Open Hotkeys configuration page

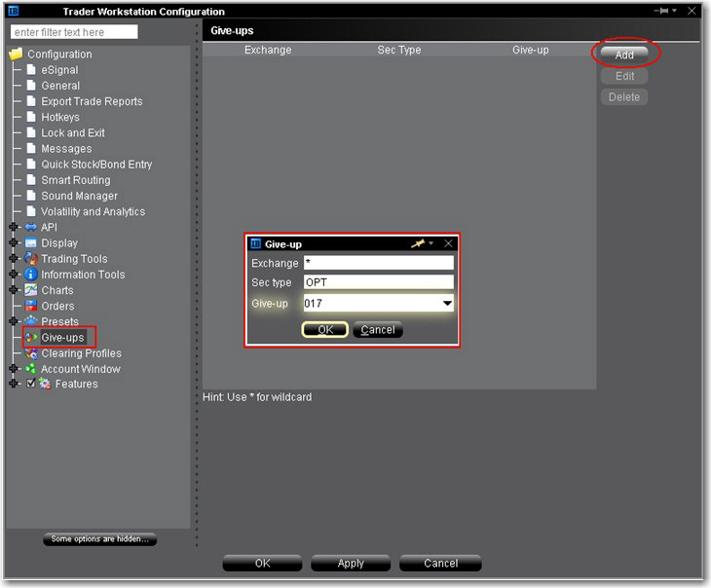[59, 117]
